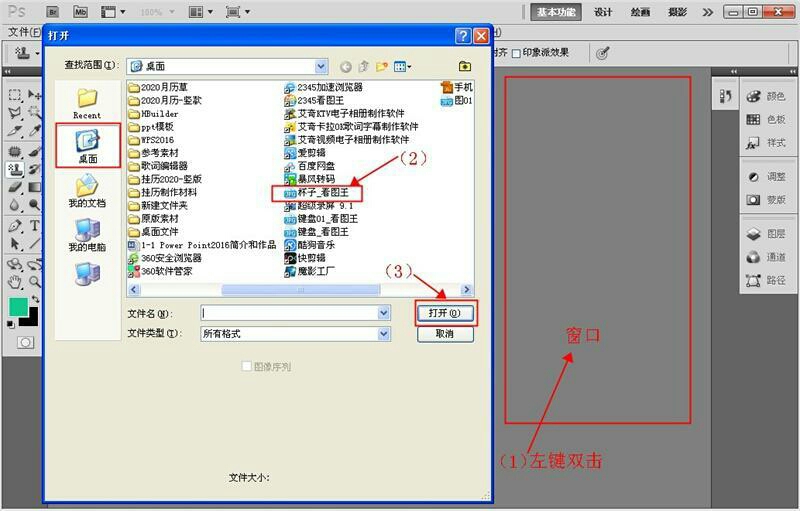The image size is (800, 511).
Task: Click the 打开 button
Action: click(445, 313)
